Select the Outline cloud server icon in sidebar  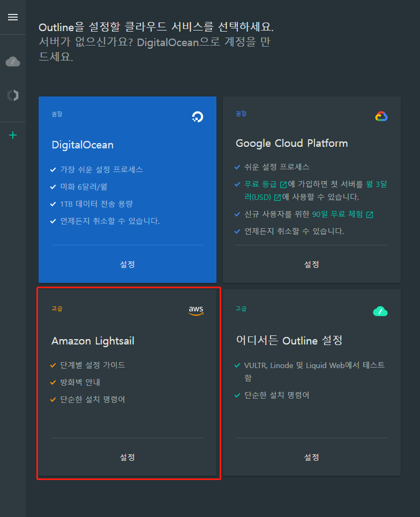click(x=13, y=62)
